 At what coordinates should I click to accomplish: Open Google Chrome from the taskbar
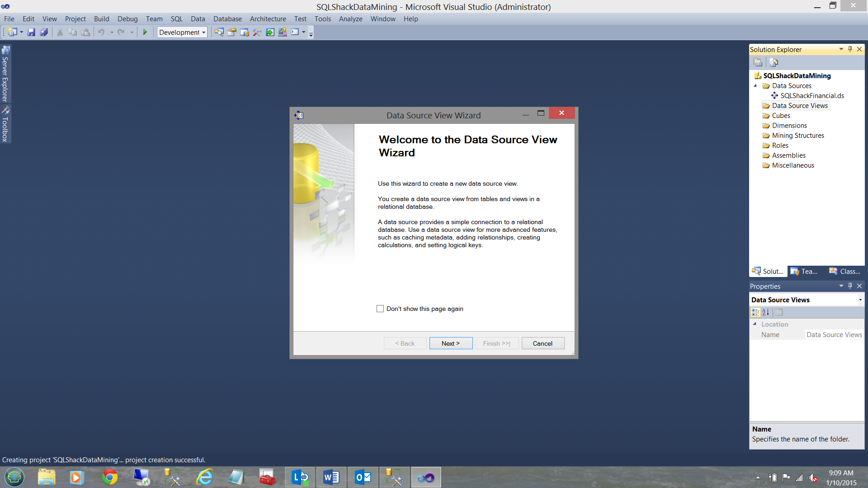pyautogui.click(x=109, y=477)
